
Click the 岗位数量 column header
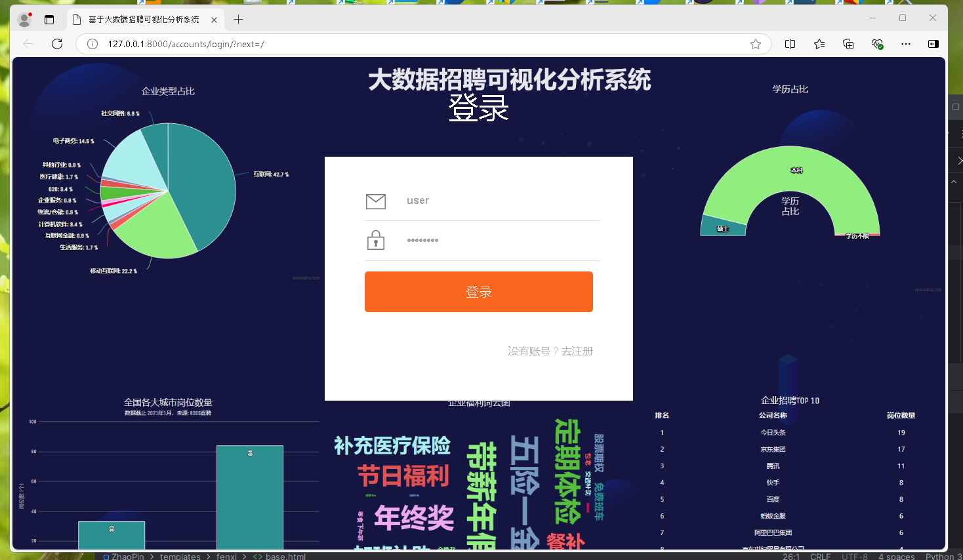click(x=901, y=416)
